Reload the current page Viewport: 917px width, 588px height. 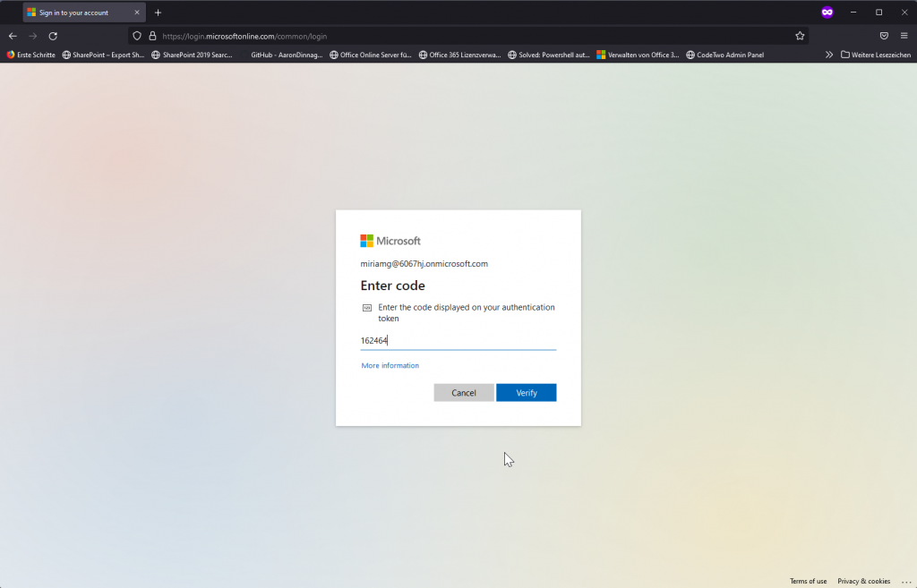click(53, 36)
